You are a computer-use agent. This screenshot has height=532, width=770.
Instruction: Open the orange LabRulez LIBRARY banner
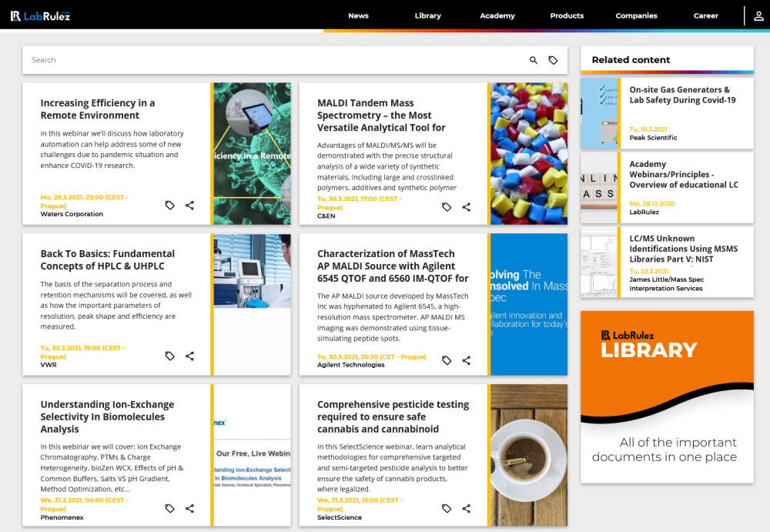pyautogui.click(x=667, y=397)
